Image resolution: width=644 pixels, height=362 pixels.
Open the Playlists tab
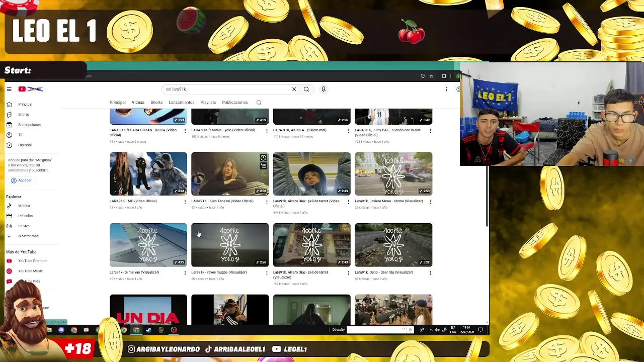208,103
